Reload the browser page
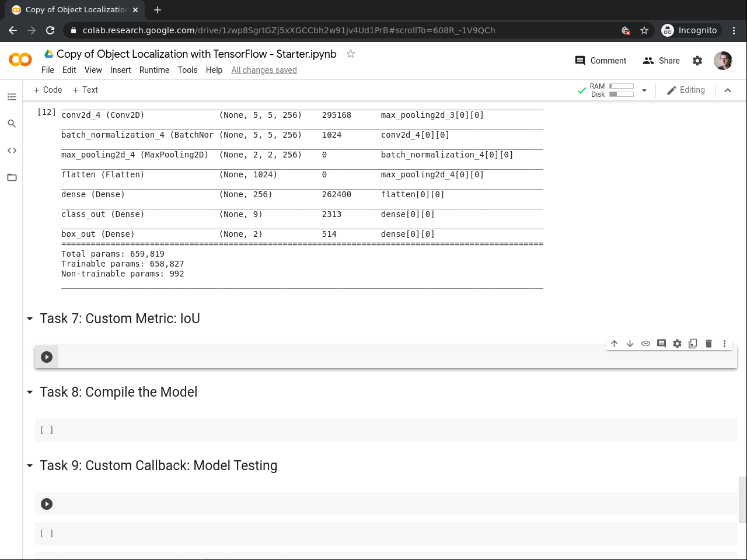Viewport: 747px width, 560px height. tap(50, 30)
